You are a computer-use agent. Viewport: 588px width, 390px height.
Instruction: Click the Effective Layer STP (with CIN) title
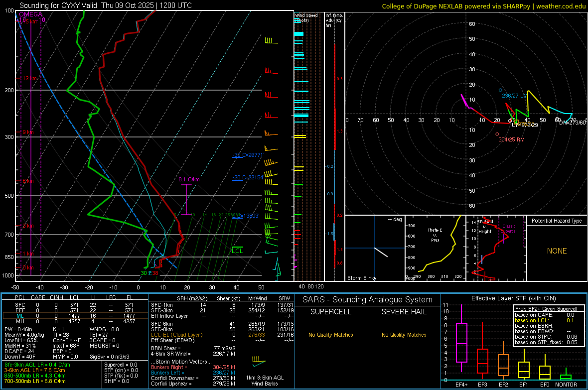[514, 298]
